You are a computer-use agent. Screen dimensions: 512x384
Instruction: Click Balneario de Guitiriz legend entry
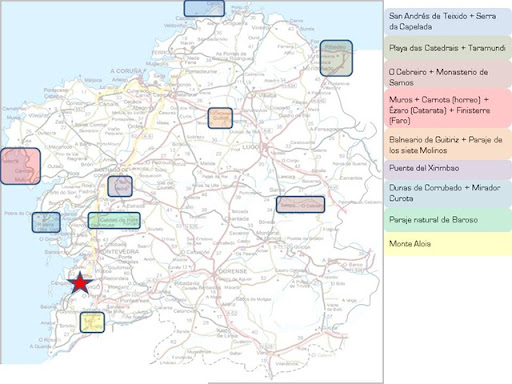point(448,144)
